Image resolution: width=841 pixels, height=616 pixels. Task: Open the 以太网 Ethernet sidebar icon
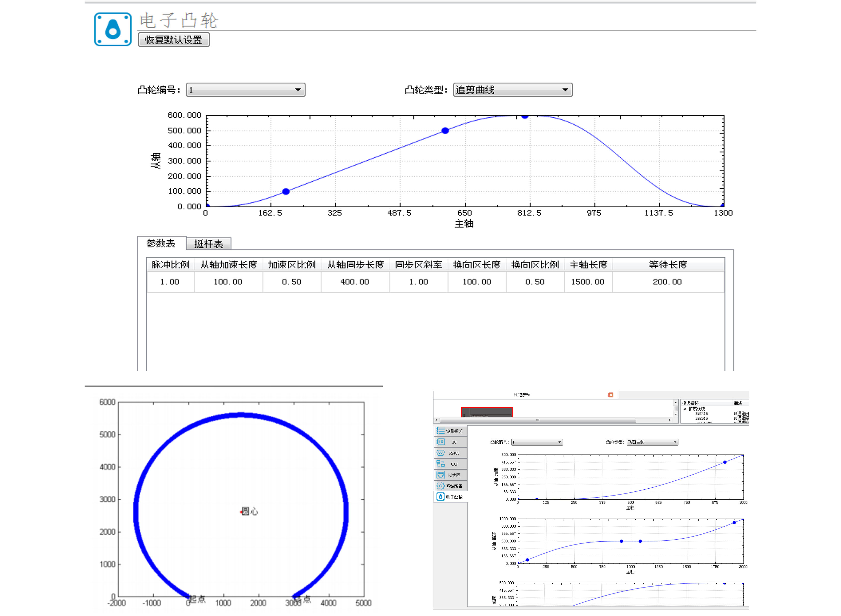pos(440,475)
